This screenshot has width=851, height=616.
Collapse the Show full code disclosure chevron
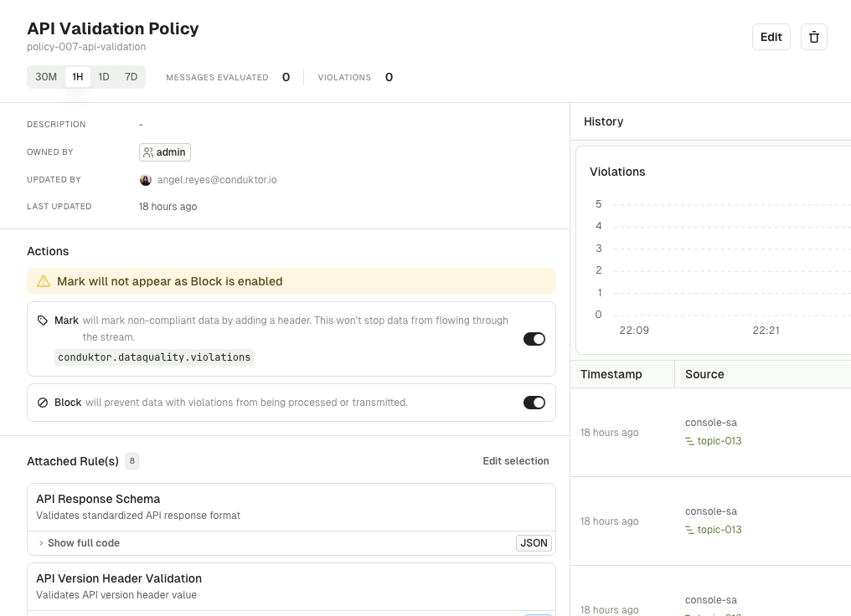(x=41, y=543)
